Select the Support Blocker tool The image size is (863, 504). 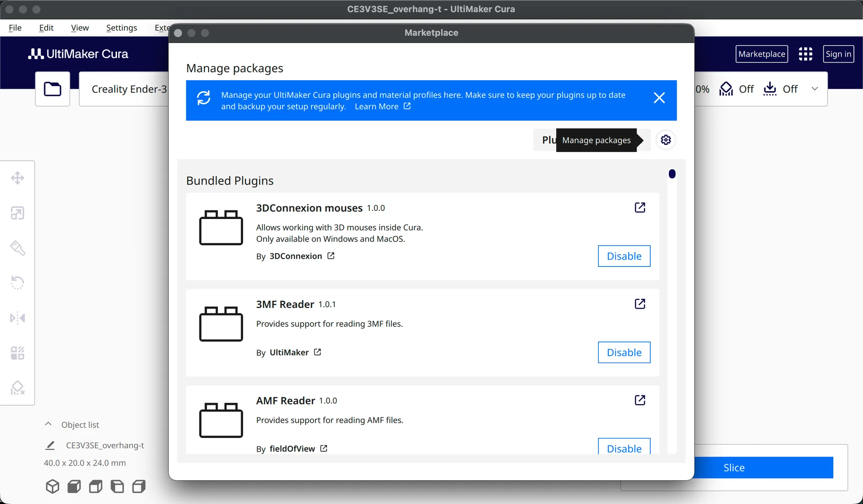coord(17,388)
